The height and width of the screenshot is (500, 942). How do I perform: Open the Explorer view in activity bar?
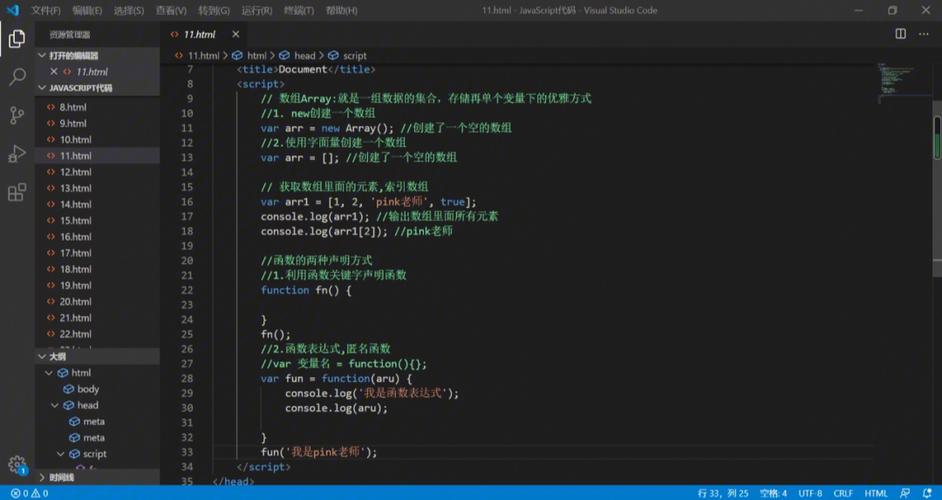click(17, 38)
